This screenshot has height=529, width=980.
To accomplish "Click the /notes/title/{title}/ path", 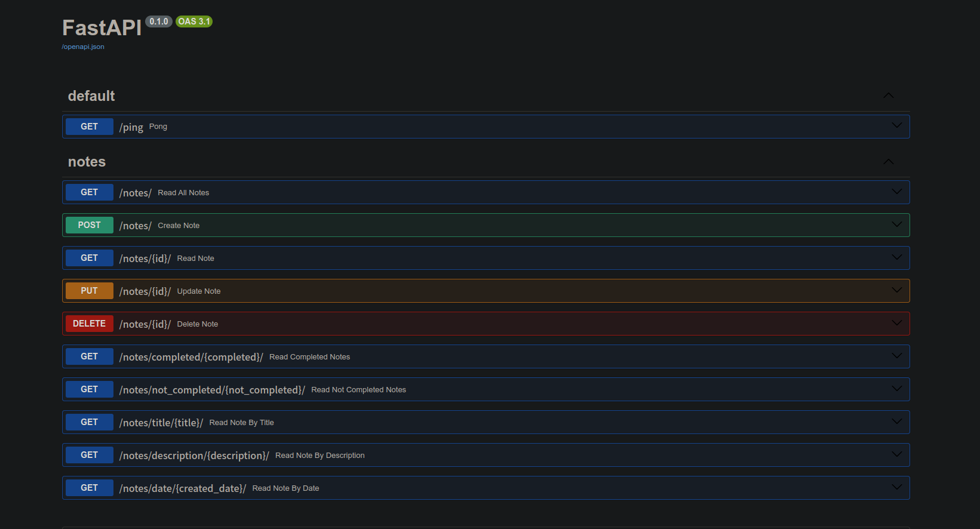I will pos(161,423).
